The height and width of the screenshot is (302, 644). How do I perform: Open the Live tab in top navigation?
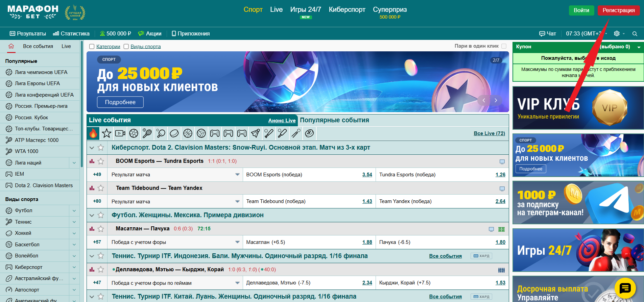(276, 10)
